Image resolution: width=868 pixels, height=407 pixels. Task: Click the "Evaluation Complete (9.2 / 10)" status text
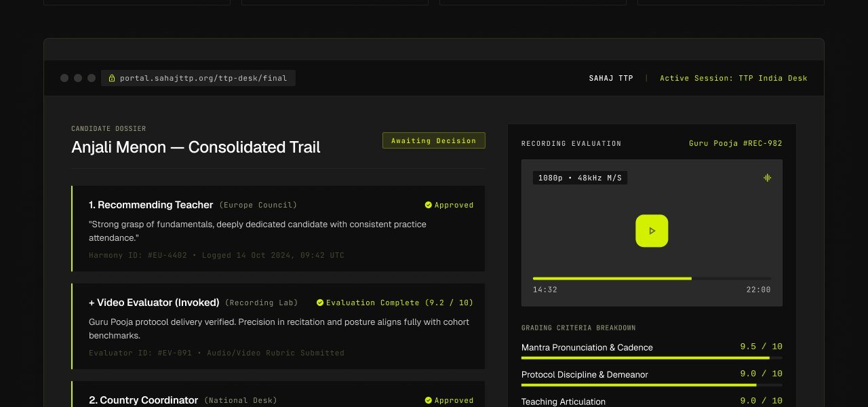[399, 303]
